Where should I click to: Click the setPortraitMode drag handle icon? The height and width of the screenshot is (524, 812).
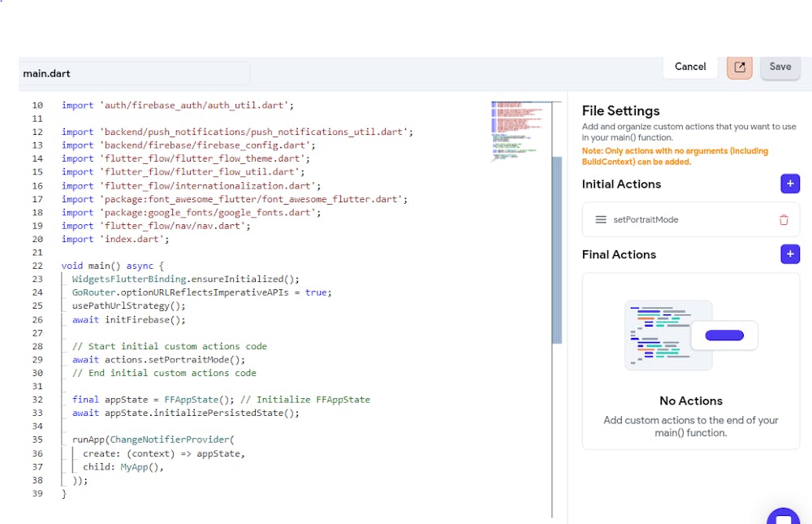tap(601, 219)
